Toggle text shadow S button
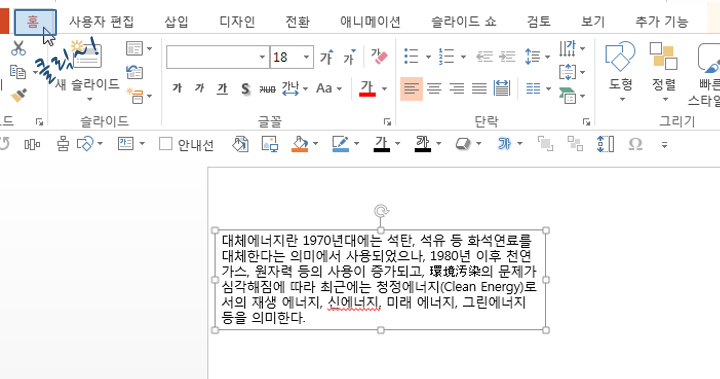The height and width of the screenshot is (379, 720). [246, 88]
